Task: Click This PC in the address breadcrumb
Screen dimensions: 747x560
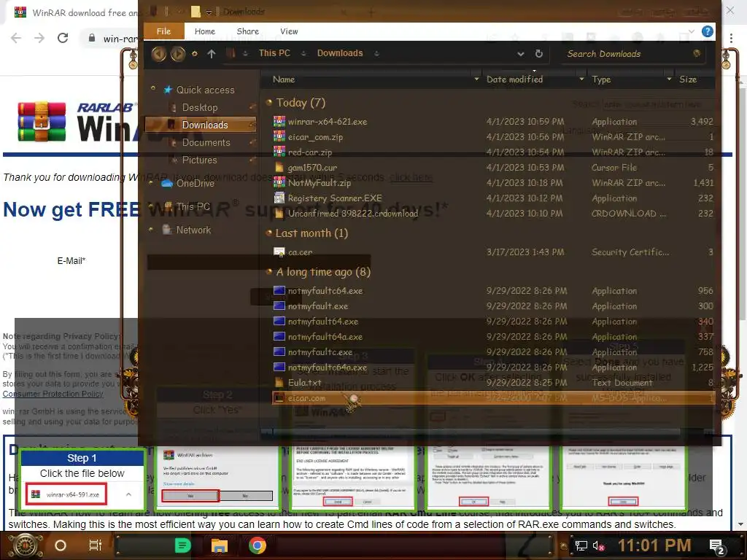Action: coord(274,52)
